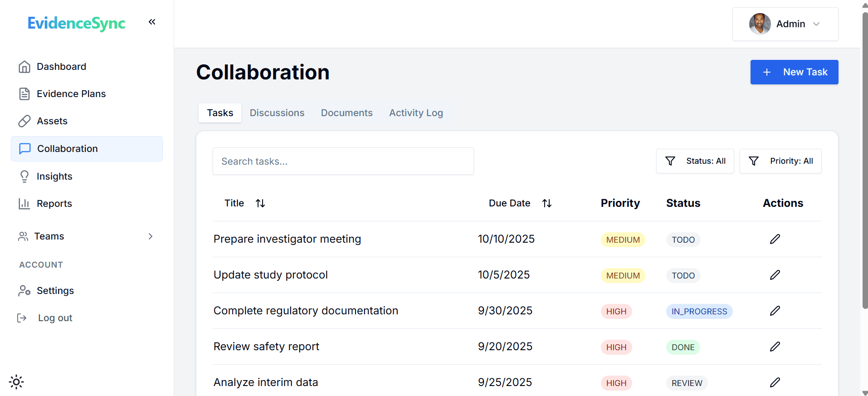The width and height of the screenshot is (868, 396).
Task: Edit the Update study protocol task
Action: click(775, 275)
